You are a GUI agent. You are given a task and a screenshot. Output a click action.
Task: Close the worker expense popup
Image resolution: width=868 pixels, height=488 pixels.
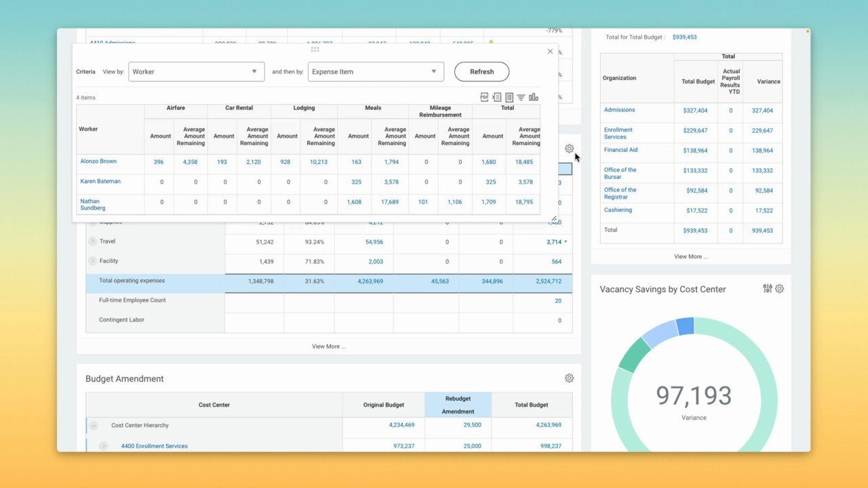550,52
